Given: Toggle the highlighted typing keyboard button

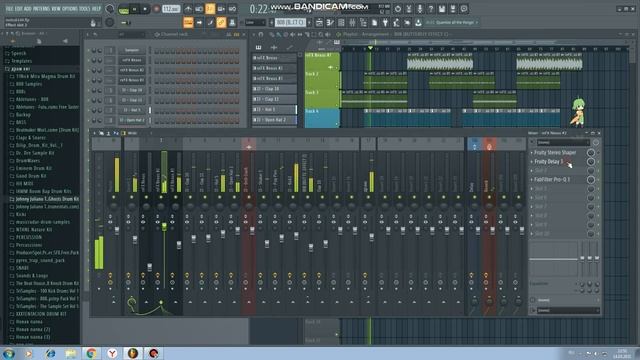Looking at the screenshot, I should tap(188, 22).
